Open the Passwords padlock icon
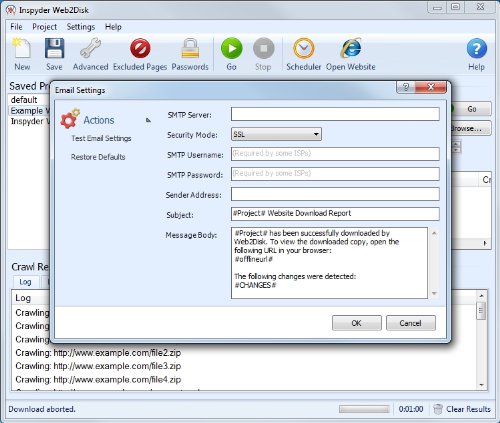The image size is (500, 423). pyautogui.click(x=190, y=49)
